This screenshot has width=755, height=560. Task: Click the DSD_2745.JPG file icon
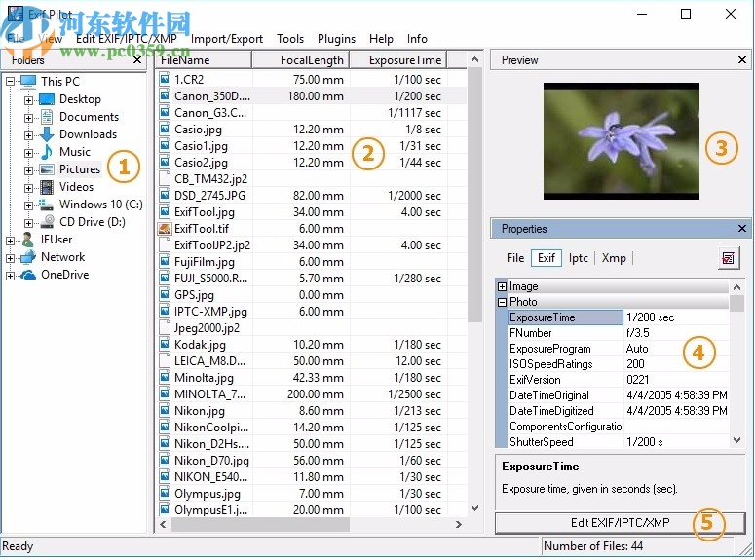(x=165, y=195)
